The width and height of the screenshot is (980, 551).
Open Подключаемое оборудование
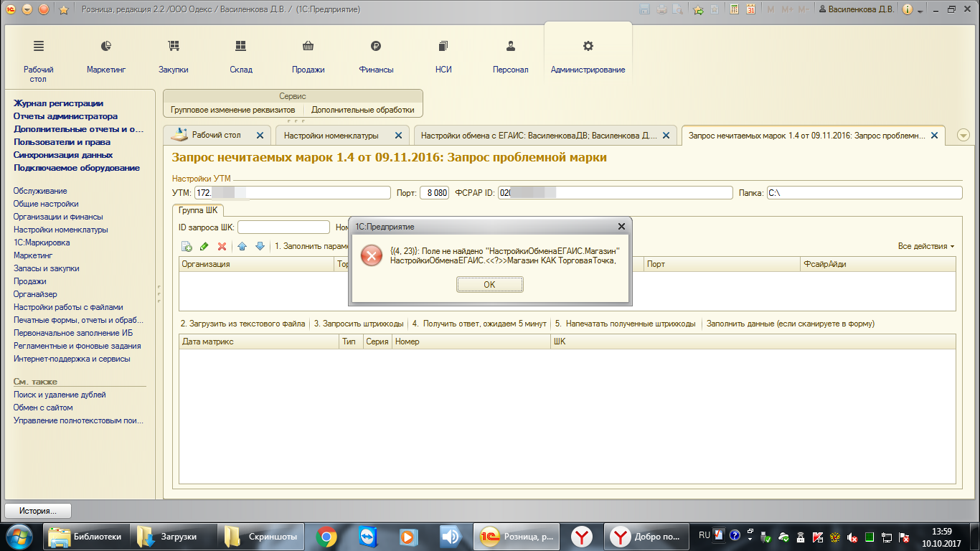77,168
